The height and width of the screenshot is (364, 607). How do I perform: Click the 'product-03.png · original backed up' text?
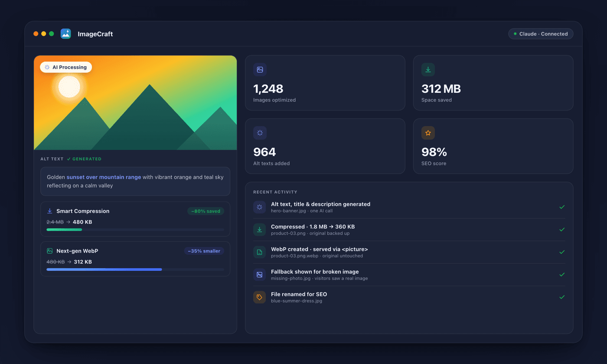point(310,234)
